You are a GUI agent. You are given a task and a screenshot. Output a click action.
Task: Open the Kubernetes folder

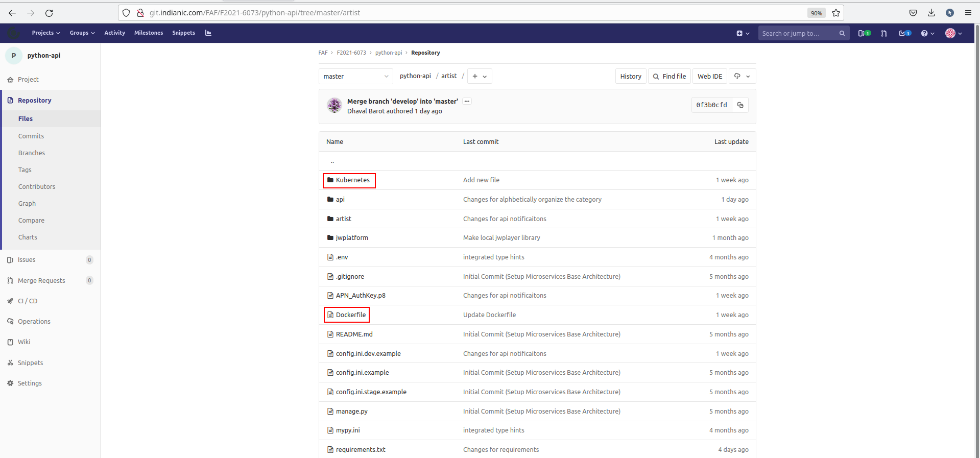click(352, 180)
